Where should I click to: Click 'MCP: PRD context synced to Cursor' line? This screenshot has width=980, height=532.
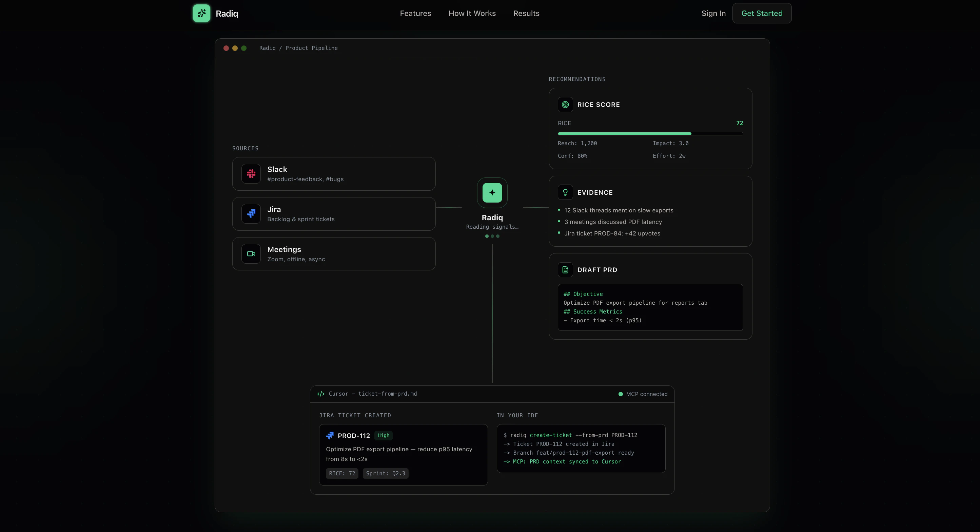pyautogui.click(x=562, y=462)
